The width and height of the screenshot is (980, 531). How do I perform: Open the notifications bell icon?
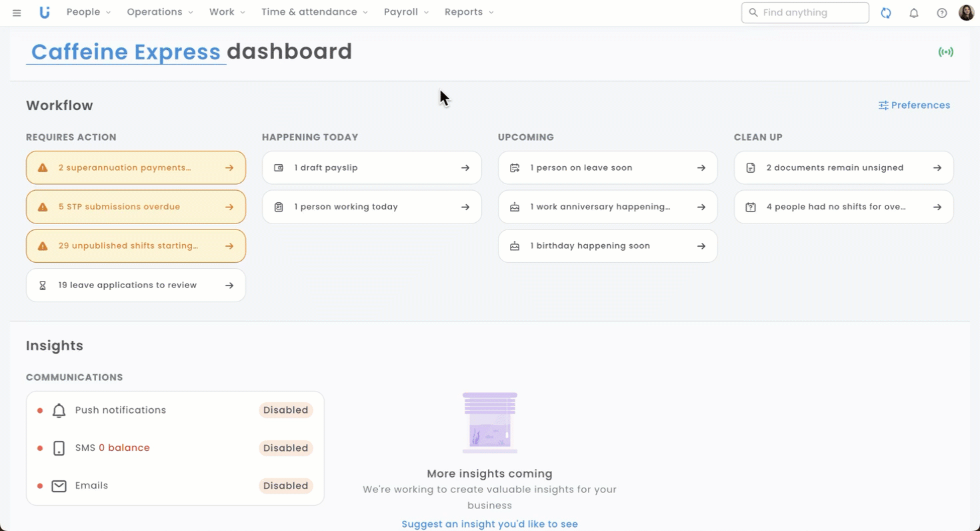click(x=914, y=13)
